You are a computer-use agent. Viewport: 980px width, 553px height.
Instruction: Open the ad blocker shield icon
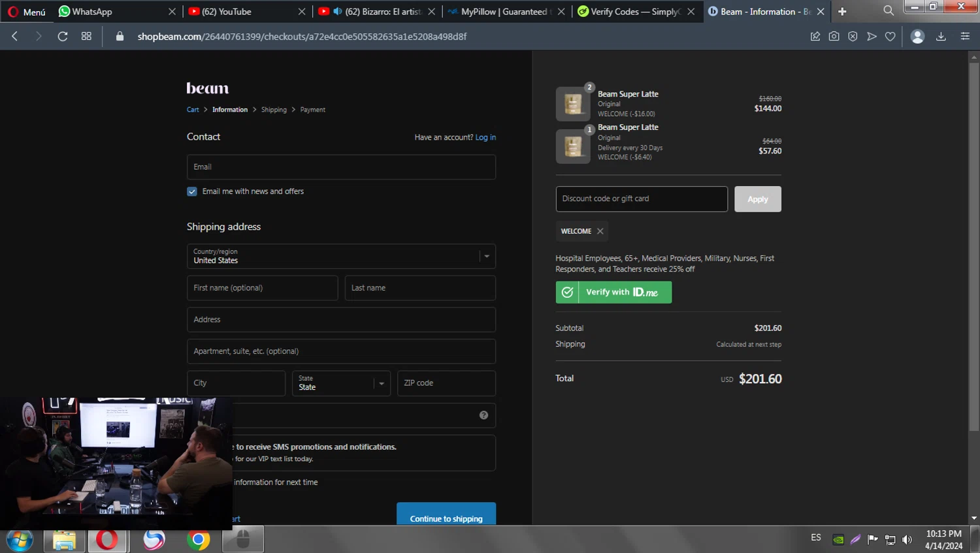point(853,37)
